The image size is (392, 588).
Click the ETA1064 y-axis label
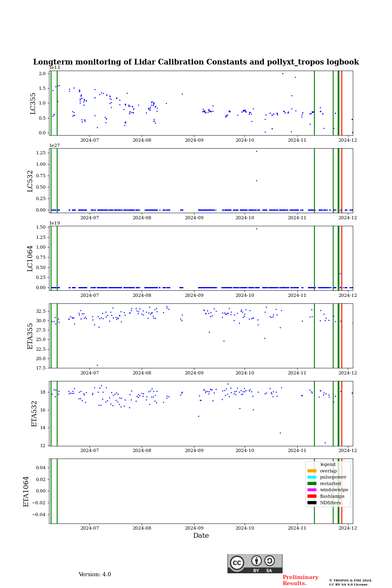[26, 491]
